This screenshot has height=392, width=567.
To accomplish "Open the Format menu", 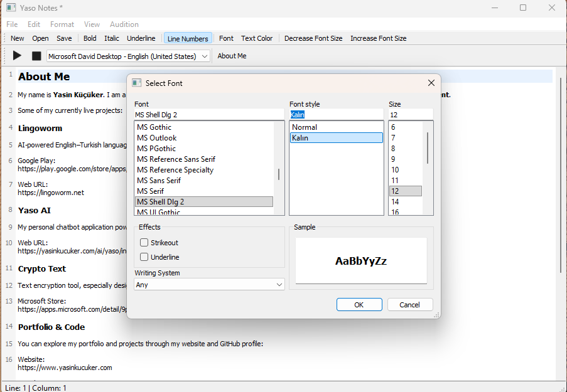I will (x=62, y=24).
